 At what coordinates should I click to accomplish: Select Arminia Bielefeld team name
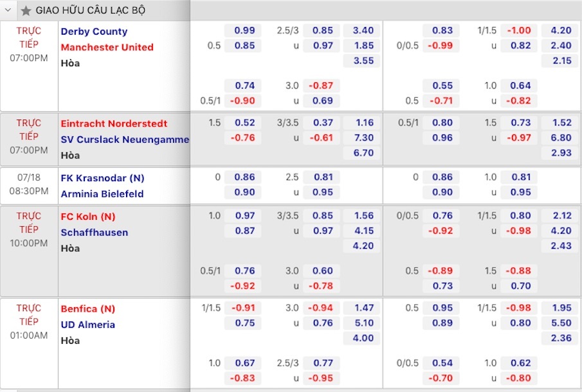coord(102,193)
